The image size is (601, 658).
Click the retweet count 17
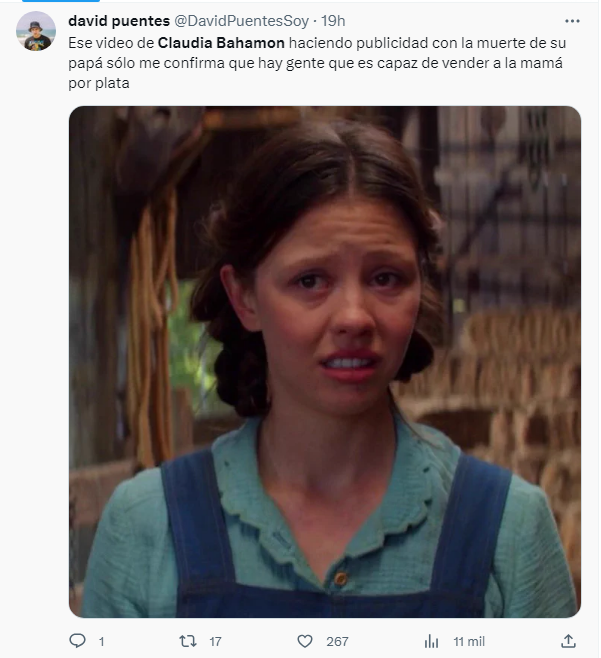215,642
